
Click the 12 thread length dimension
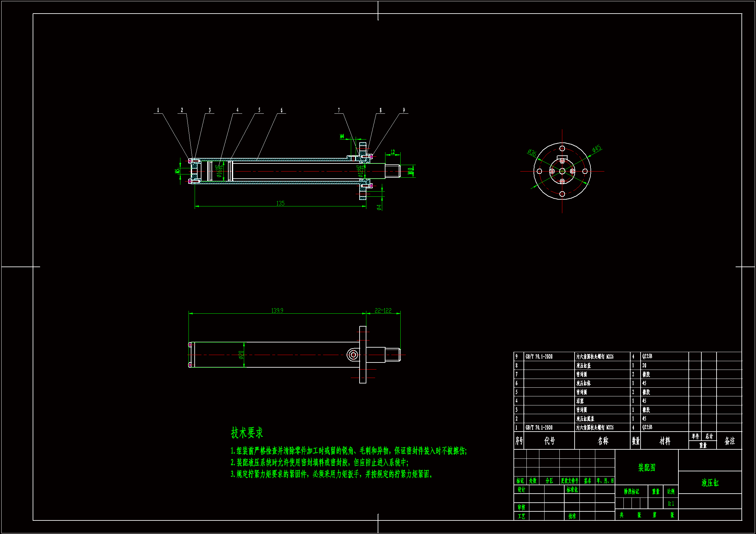pos(393,152)
